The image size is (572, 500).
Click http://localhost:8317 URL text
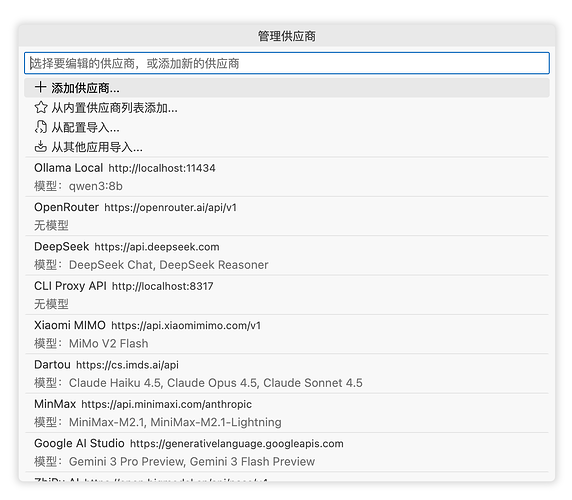pos(163,286)
